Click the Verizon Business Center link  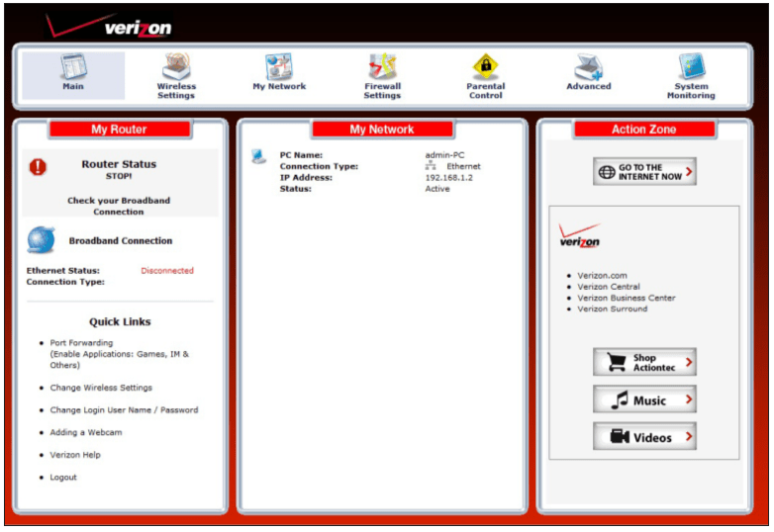pos(627,298)
